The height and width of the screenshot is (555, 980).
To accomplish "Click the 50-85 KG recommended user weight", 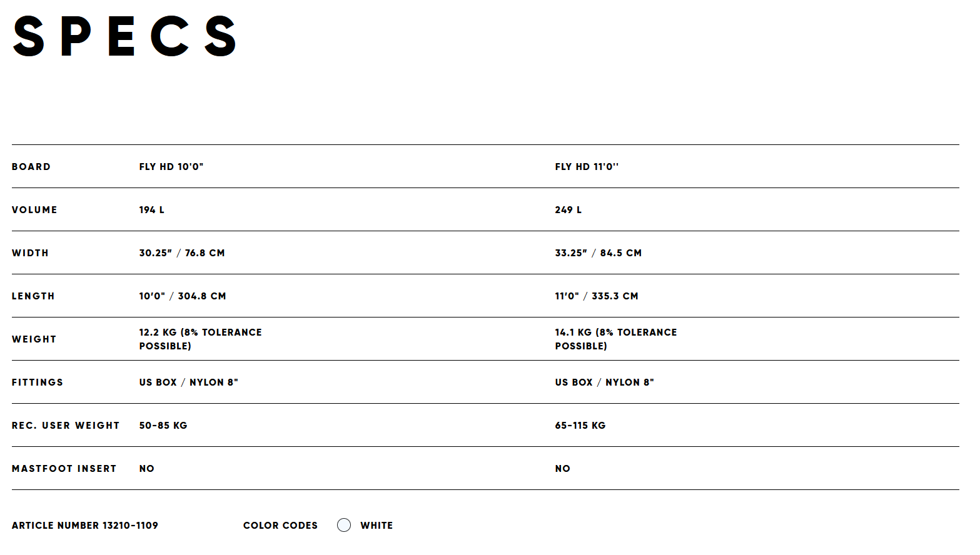I will click(163, 426).
